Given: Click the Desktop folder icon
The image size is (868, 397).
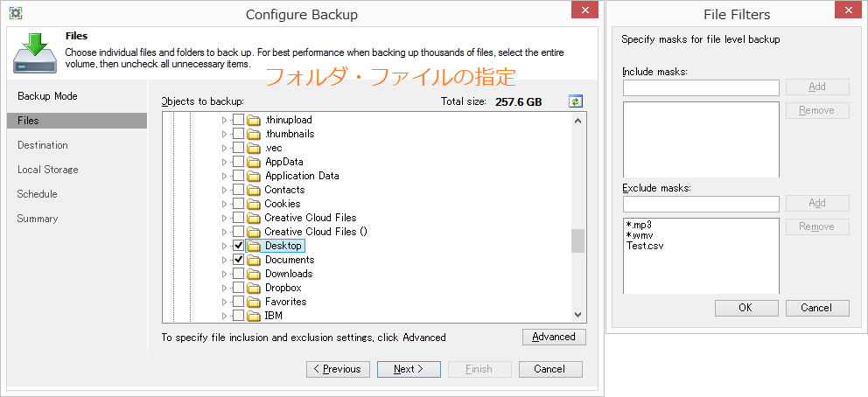Looking at the screenshot, I should pyautogui.click(x=254, y=246).
